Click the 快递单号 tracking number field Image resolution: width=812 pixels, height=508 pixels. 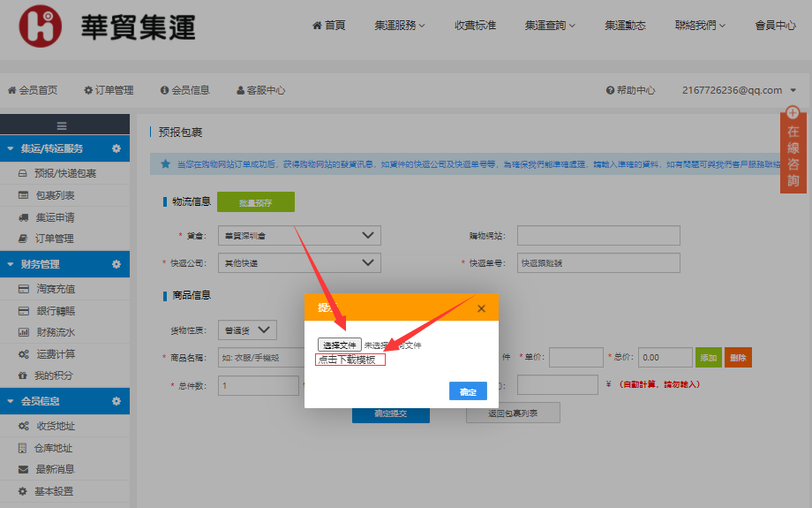pyautogui.click(x=598, y=262)
